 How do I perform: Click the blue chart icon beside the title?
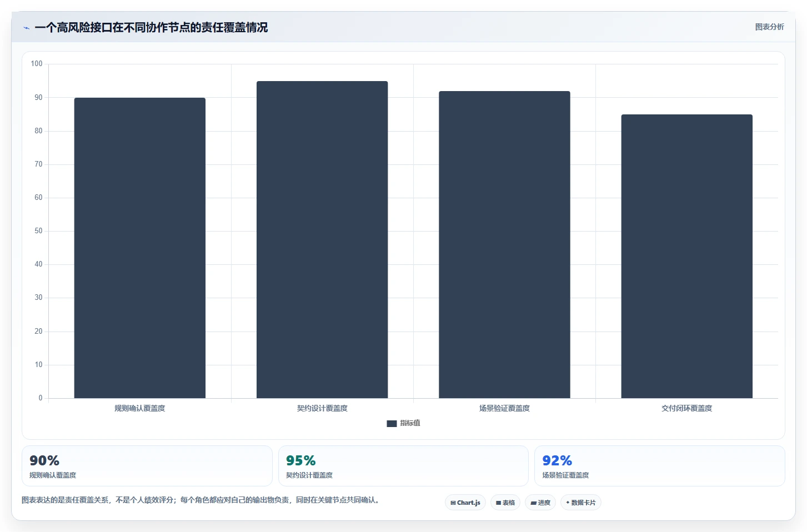[x=26, y=28]
